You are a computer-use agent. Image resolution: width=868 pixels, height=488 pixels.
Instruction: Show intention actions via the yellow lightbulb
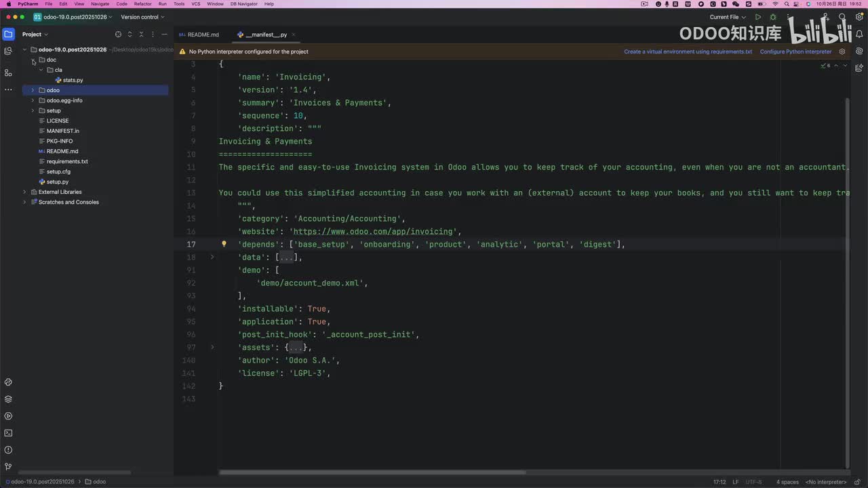click(x=224, y=244)
